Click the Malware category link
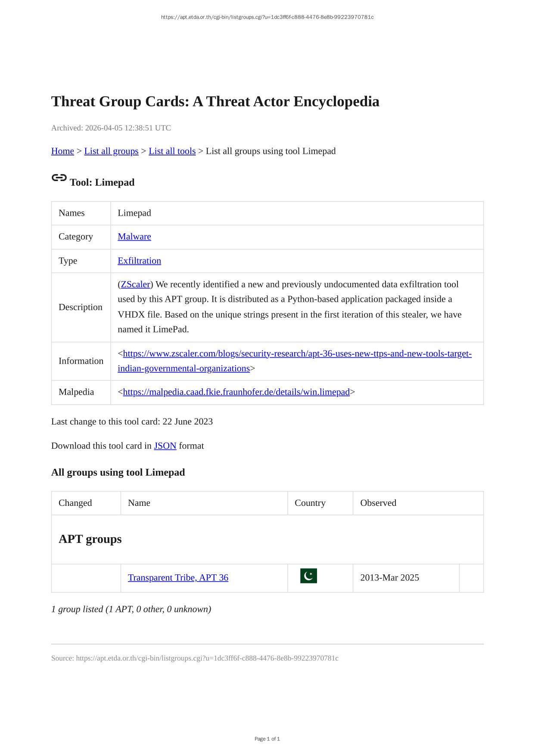 click(x=134, y=236)
